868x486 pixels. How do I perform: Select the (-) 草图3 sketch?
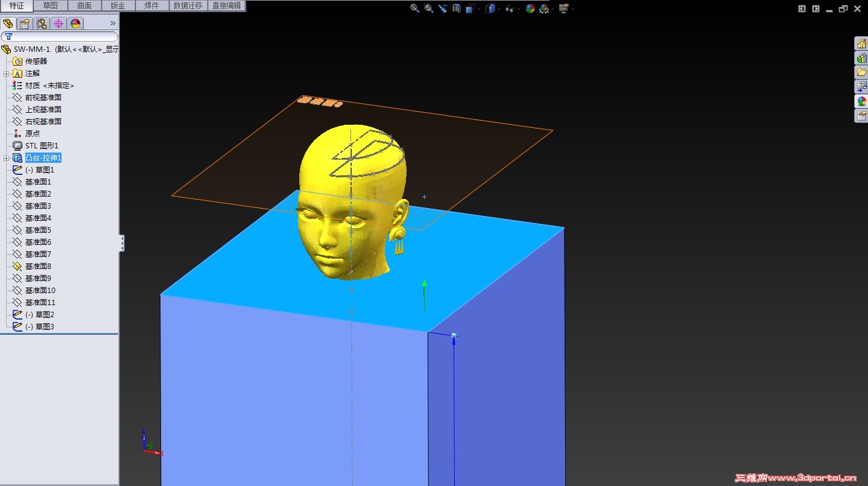coord(34,327)
